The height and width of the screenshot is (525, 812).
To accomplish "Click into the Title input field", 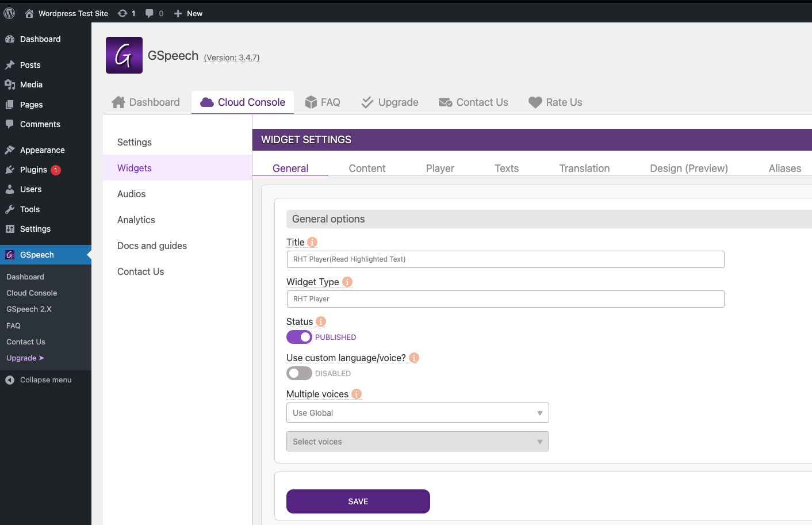I will click(505, 259).
